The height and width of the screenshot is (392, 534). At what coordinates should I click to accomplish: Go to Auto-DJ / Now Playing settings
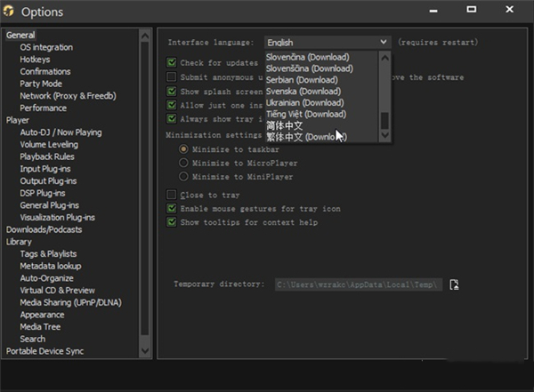coord(61,132)
